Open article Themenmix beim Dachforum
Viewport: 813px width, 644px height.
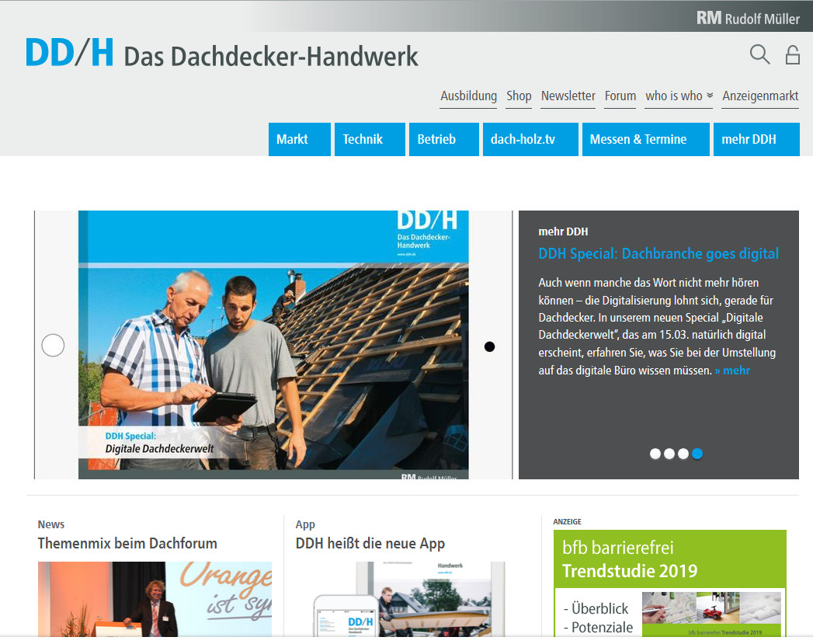coord(127,544)
